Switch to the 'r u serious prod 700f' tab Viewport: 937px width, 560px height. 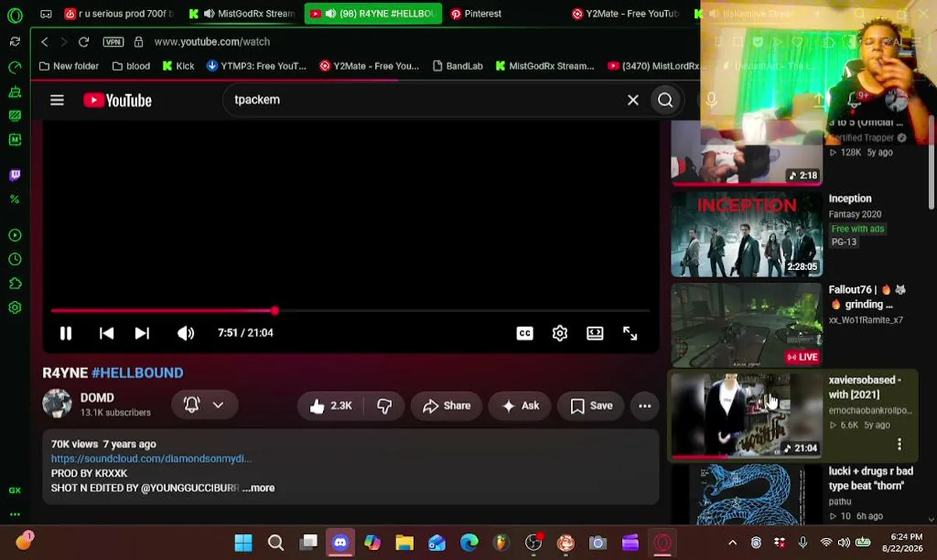point(119,13)
